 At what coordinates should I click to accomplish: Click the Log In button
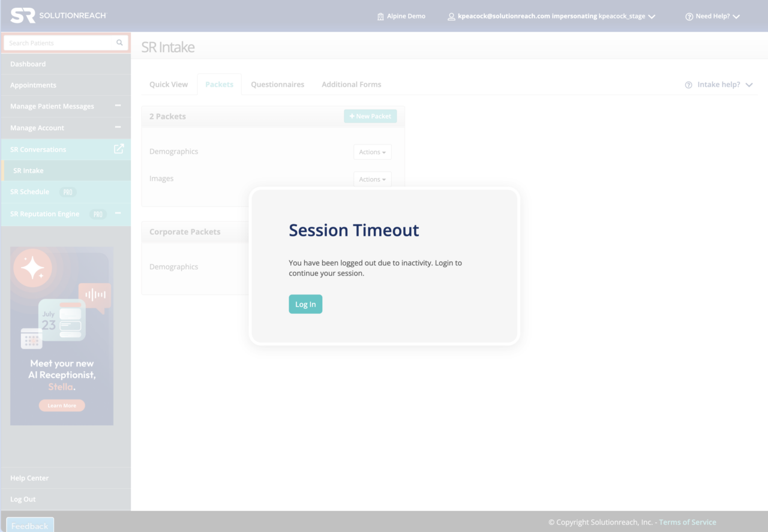[305, 304]
